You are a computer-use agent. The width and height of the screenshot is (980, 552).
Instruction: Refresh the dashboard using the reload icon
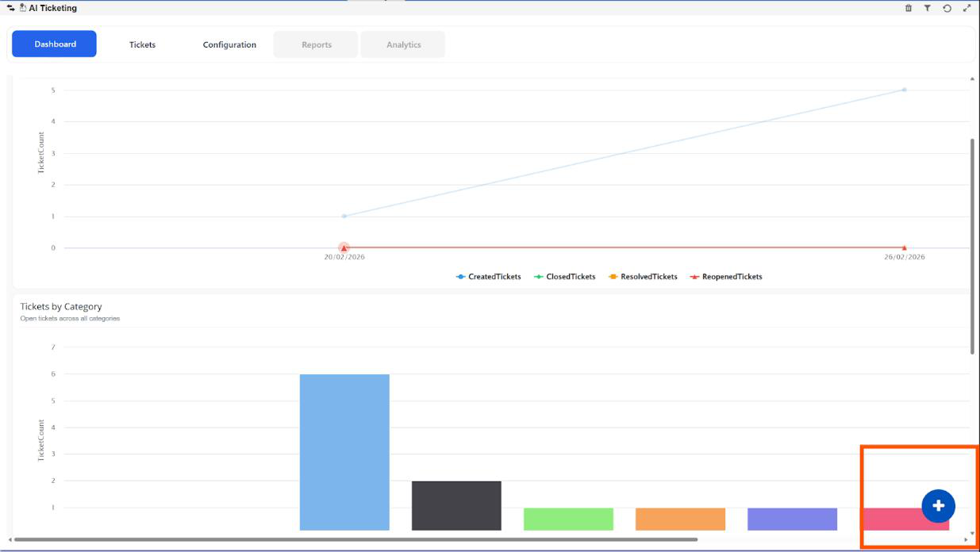coord(946,8)
